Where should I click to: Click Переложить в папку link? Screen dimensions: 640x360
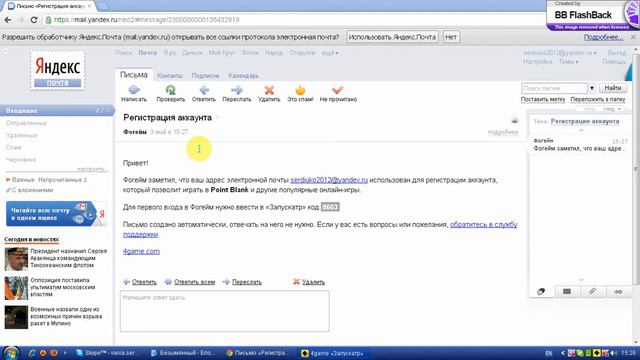(x=598, y=99)
